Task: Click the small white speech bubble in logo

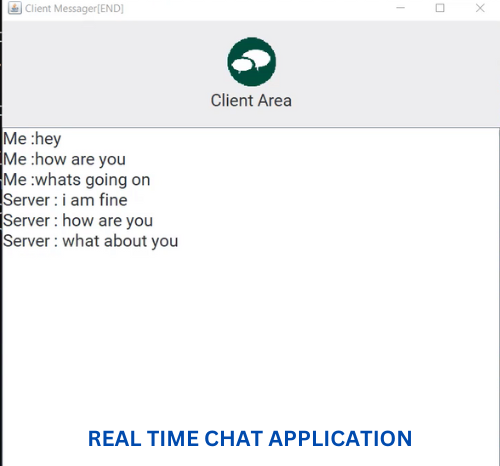Action: point(242,65)
